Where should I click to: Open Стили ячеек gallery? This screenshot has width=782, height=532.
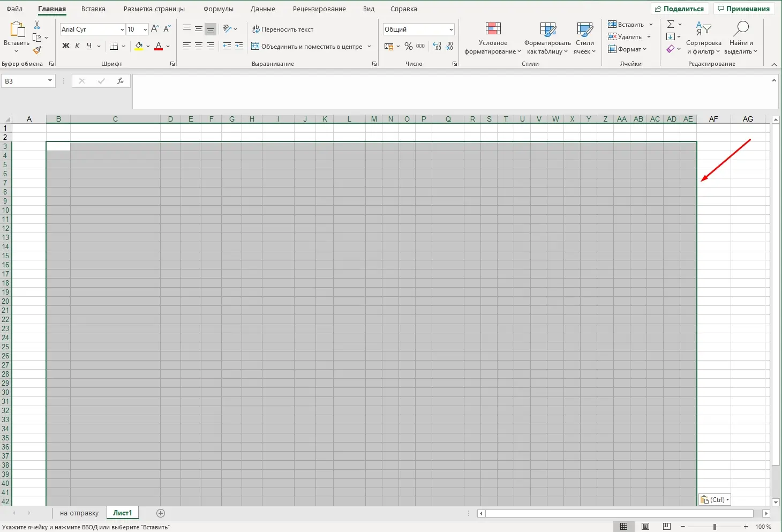click(584, 38)
